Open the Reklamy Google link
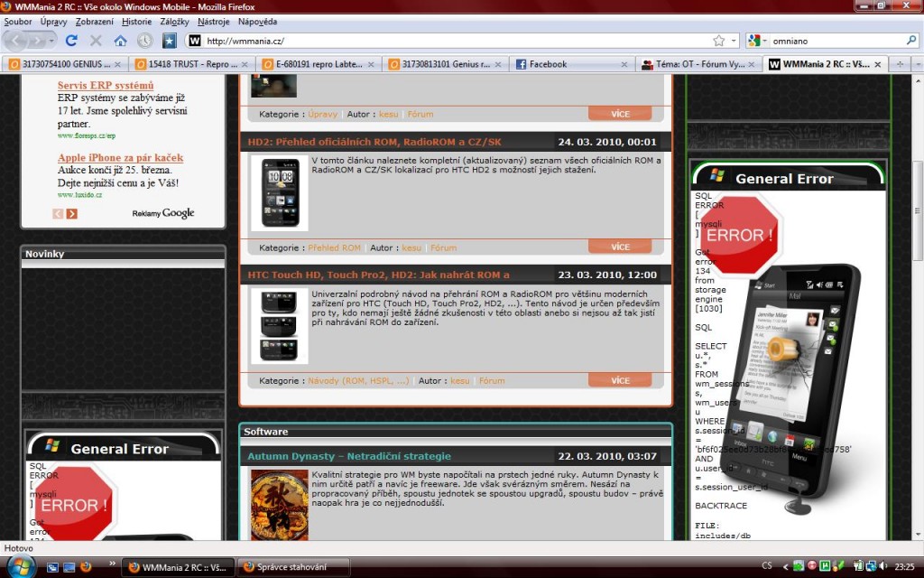This screenshot has width=924, height=578. click(163, 213)
